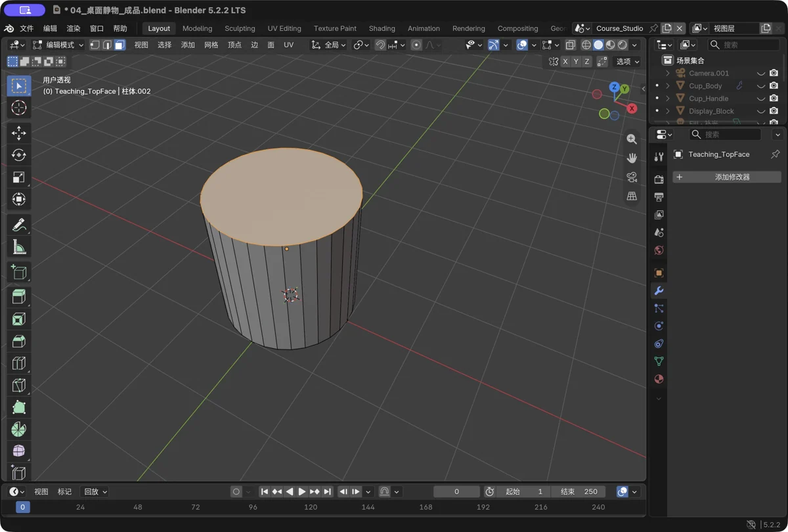Jump to the timeline start frame
788x532 pixels.
coord(265,491)
